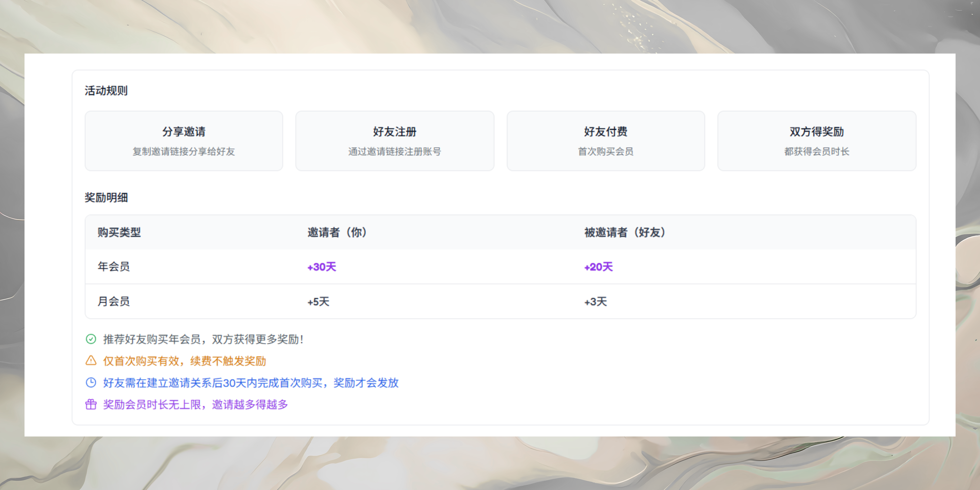Click the purple +20天 reward value
Image resolution: width=980 pixels, height=490 pixels.
[x=598, y=267]
